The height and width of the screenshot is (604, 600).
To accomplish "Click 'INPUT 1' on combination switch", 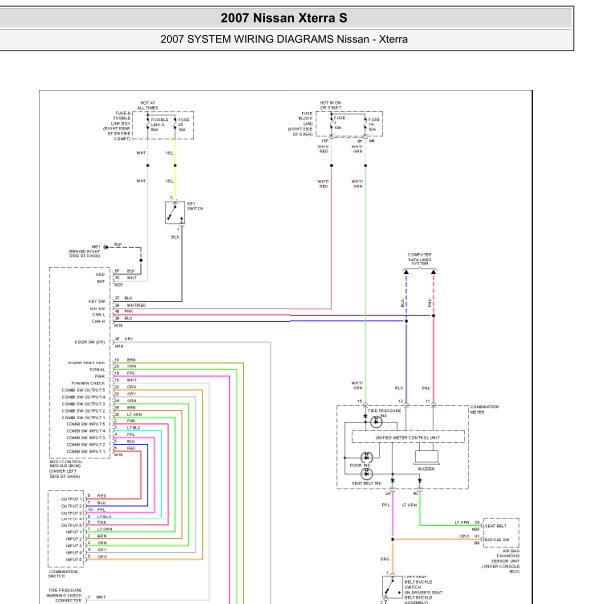I will pos(74,532).
